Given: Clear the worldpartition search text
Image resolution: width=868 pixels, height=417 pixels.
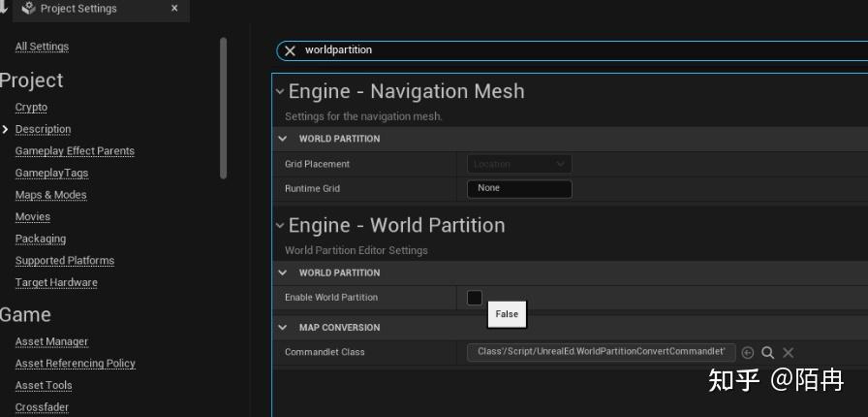Looking at the screenshot, I should point(290,50).
